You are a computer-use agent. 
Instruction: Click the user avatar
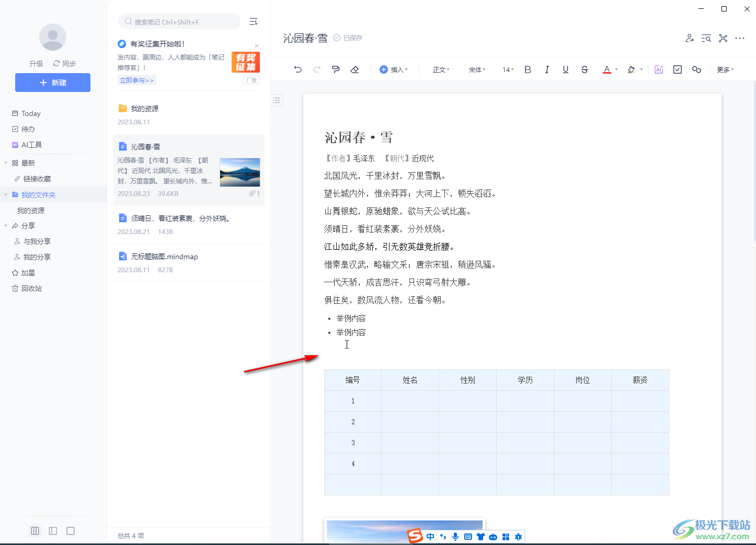53,37
